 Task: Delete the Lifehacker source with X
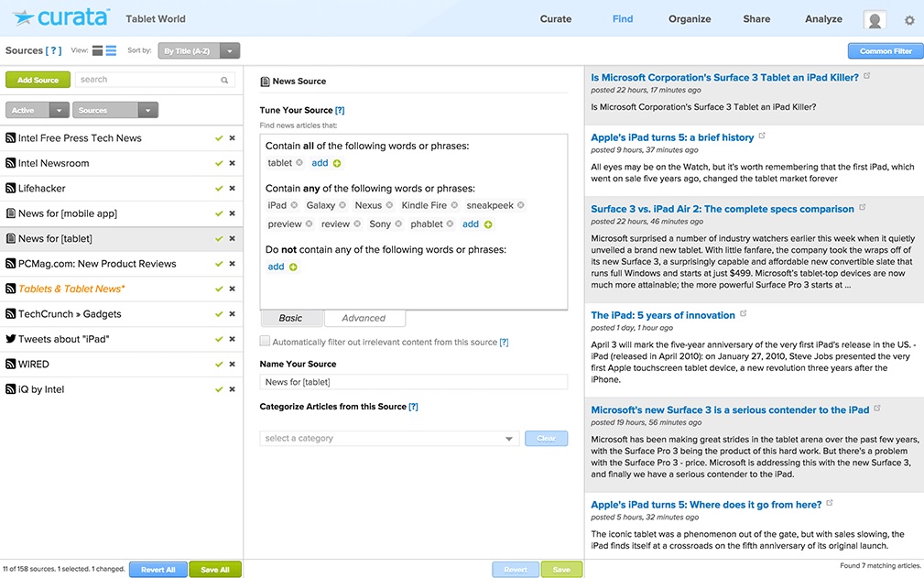233,189
